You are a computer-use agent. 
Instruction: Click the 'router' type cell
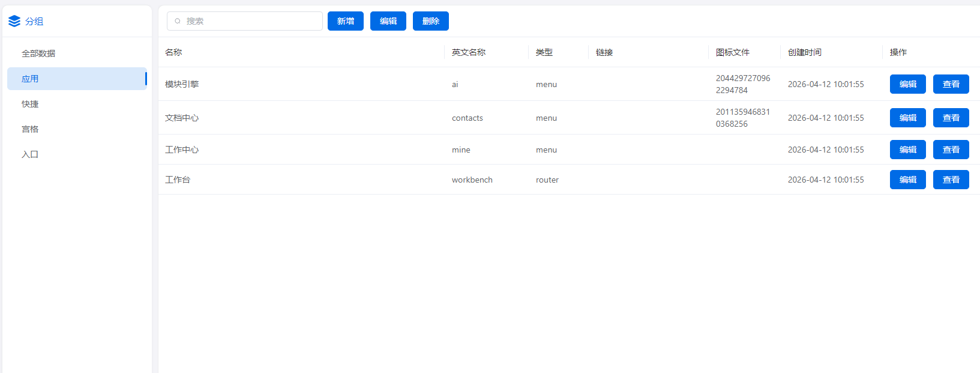coord(547,180)
